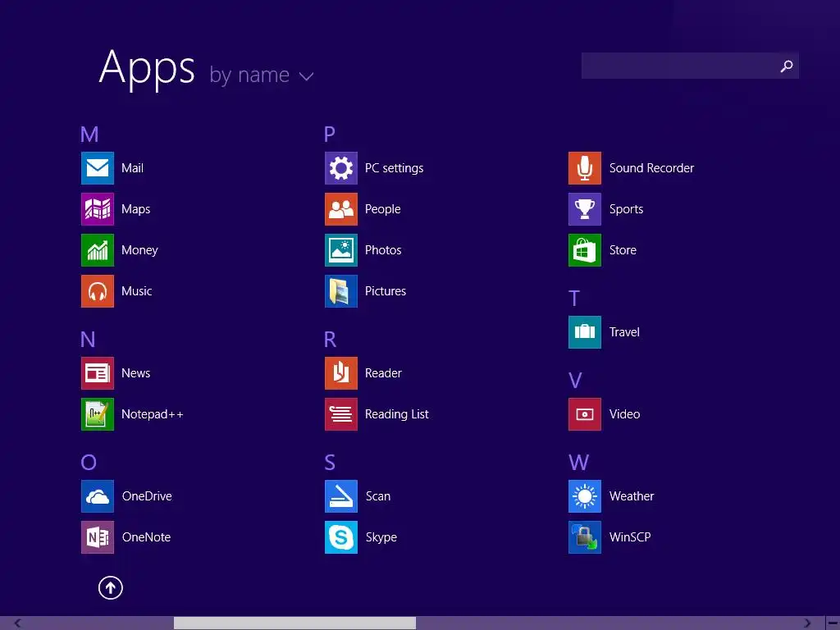Click the 'Notepad++' label text

[152, 414]
